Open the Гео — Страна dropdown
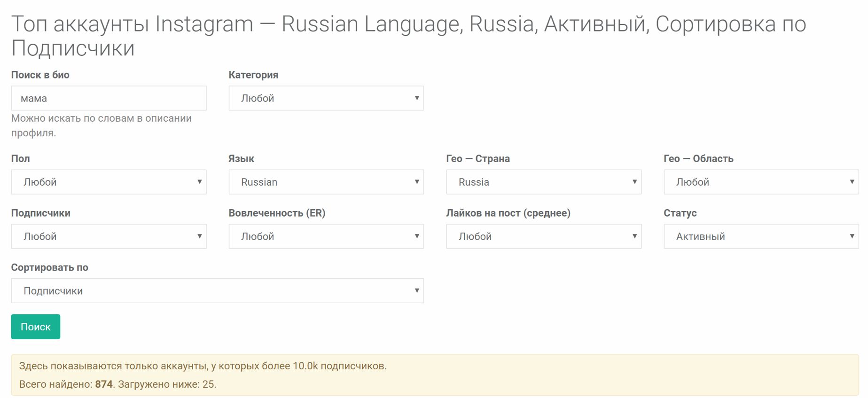 pos(544,182)
